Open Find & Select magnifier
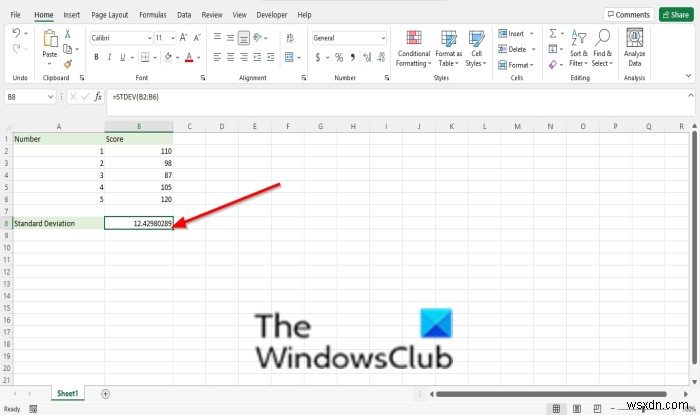 (x=602, y=49)
